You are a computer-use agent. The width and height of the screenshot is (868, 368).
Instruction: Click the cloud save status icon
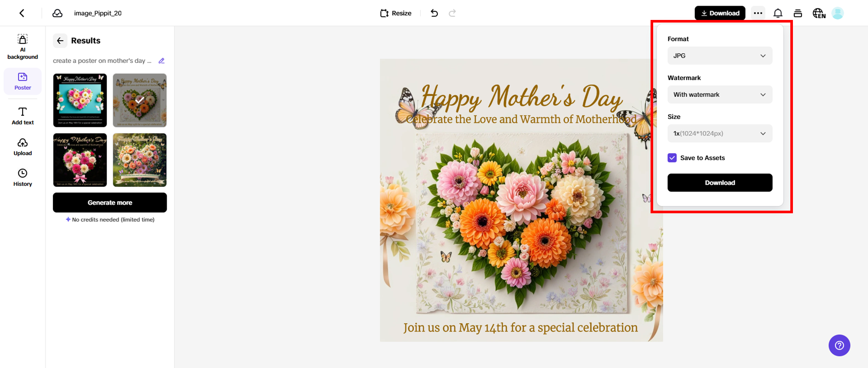coord(57,13)
